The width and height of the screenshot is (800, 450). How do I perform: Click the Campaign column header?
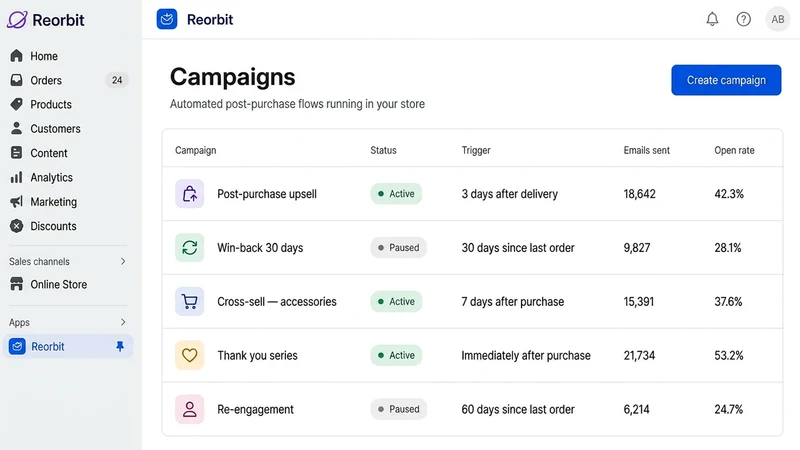click(195, 150)
